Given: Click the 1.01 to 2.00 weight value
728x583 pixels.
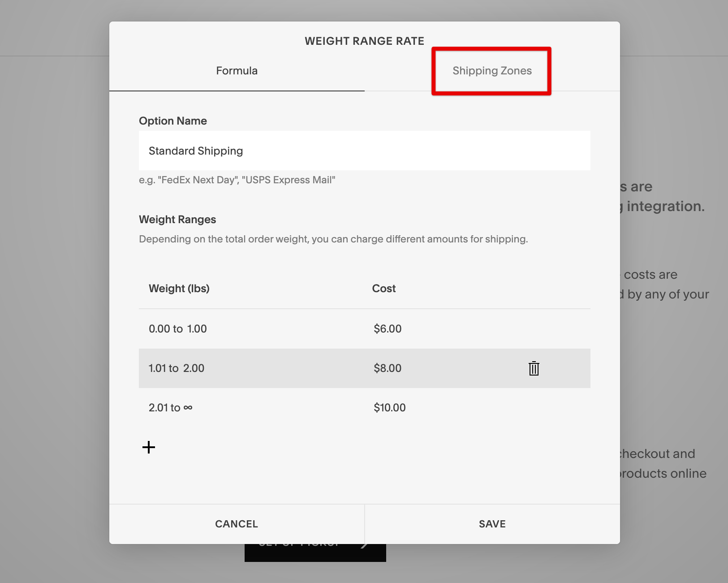Looking at the screenshot, I should coord(177,368).
